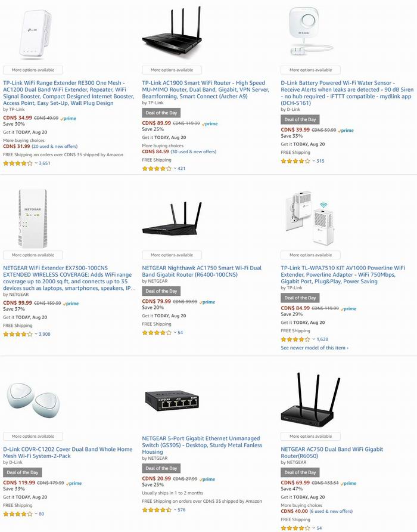The image size is (417, 532).
Task: Click the star rating for NETGEAR Nighthawk R6400
Action: (x=157, y=333)
